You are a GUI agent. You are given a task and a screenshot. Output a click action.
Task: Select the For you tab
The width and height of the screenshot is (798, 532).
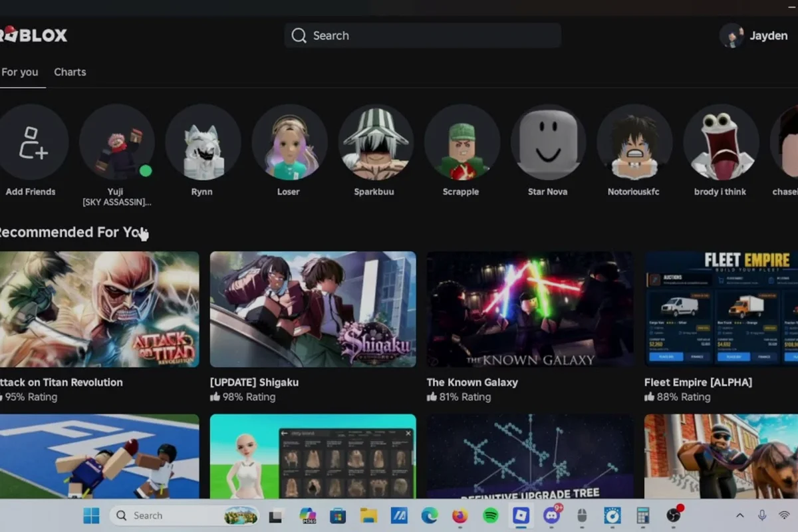pos(20,72)
